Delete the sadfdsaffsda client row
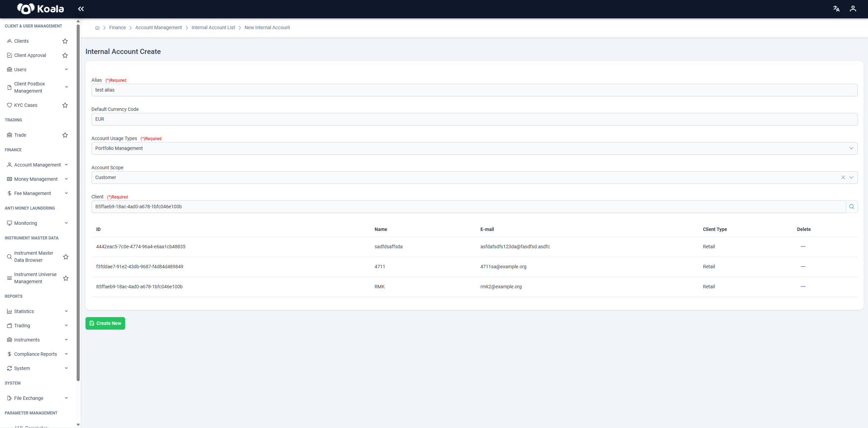 (803, 247)
